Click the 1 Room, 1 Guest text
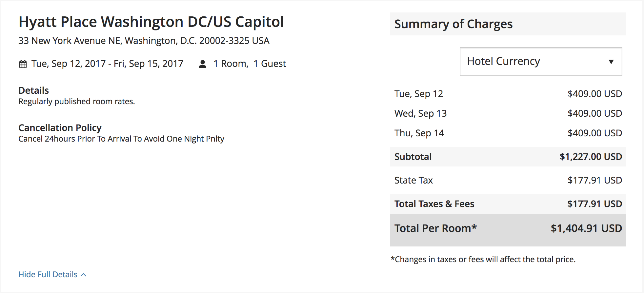The image size is (644, 293). coord(250,64)
